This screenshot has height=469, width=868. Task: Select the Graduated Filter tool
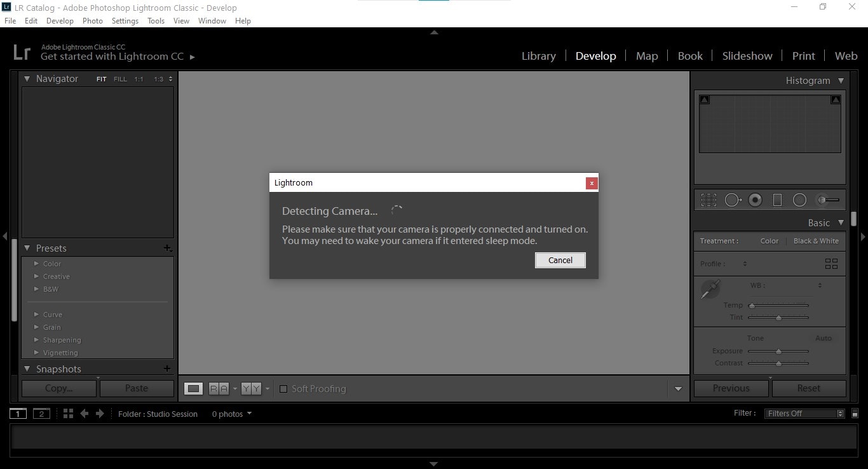(777, 200)
